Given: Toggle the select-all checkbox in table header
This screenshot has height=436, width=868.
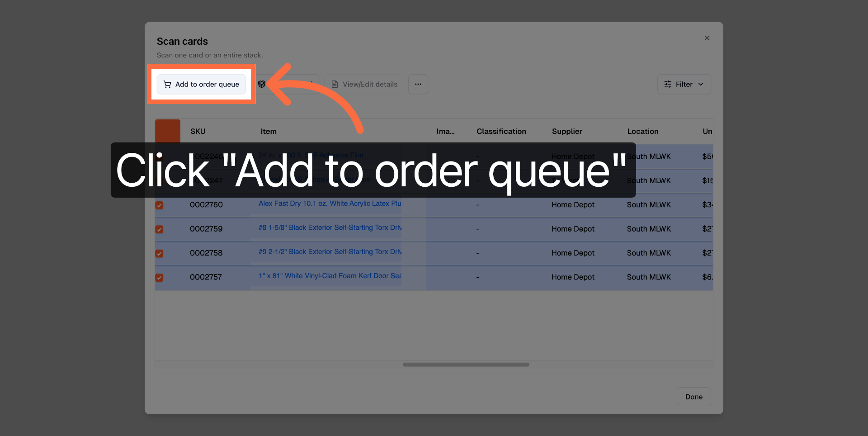Looking at the screenshot, I should click(x=168, y=131).
